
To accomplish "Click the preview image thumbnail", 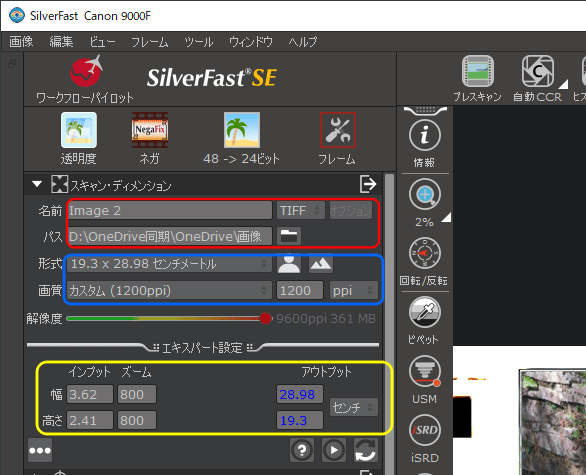I will point(552,422).
